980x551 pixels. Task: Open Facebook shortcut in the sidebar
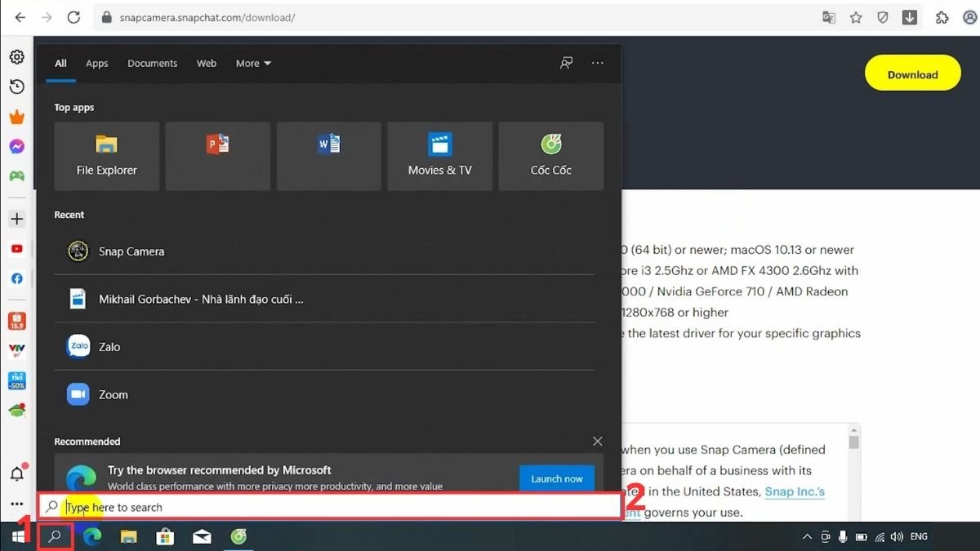[16, 278]
